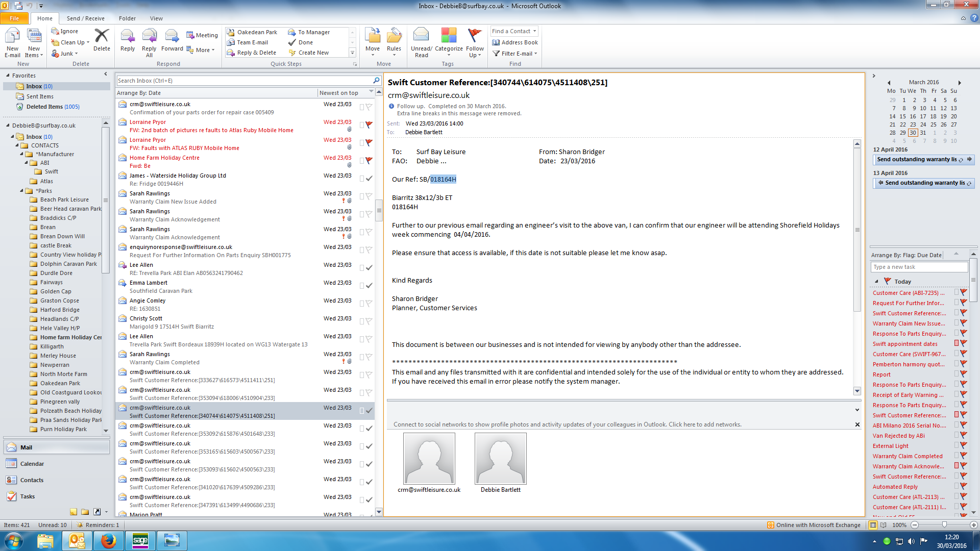Open the Filter E-mail dropdown

coord(516,54)
